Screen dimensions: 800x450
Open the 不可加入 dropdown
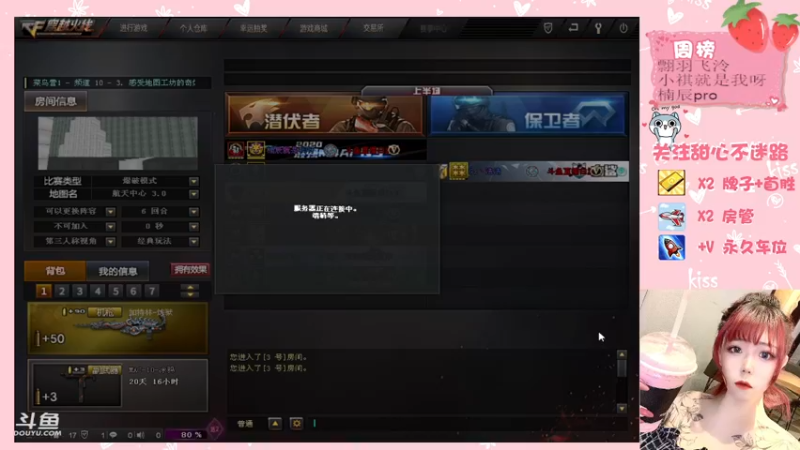110,227
